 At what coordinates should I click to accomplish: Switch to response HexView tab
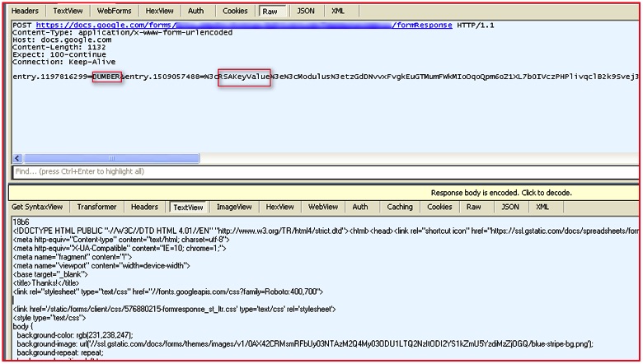pos(279,207)
